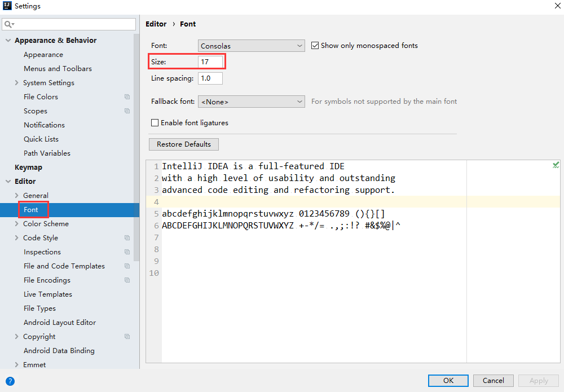Expand the System Settings tree node

click(17, 83)
